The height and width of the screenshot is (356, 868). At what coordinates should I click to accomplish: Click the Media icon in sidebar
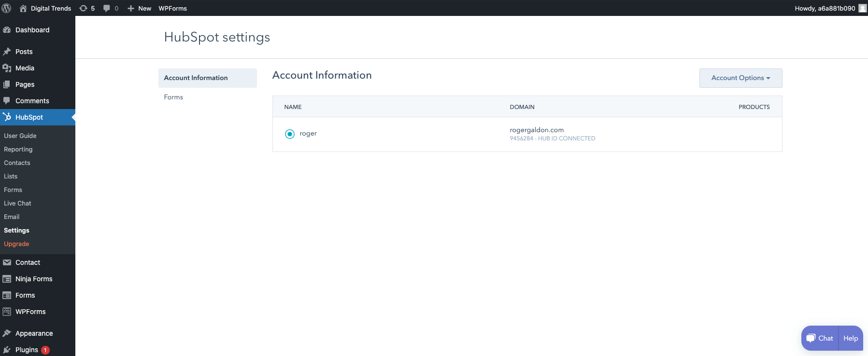(x=7, y=68)
